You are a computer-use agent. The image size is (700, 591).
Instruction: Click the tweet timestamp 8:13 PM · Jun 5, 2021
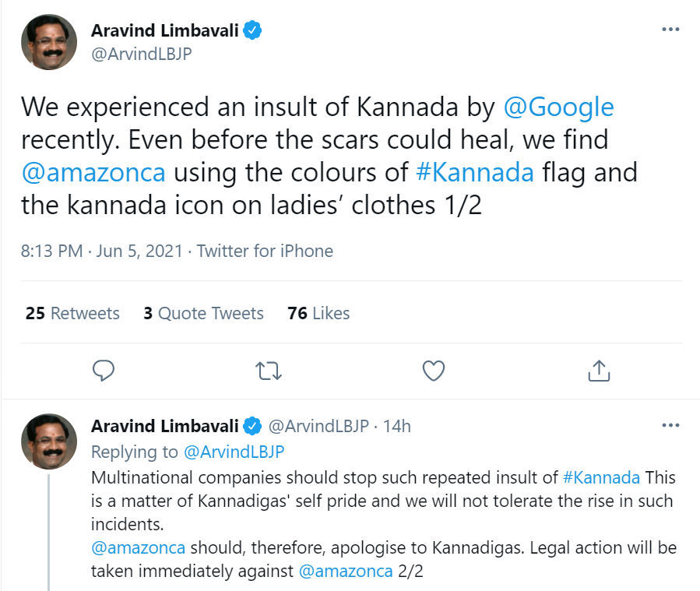tap(101, 251)
